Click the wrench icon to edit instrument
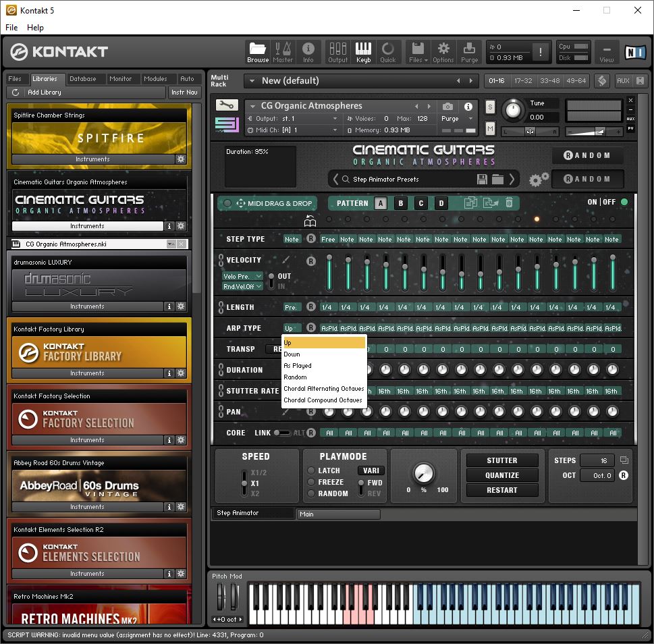This screenshot has width=654, height=644. pyautogui.click(x=227, y=105)
